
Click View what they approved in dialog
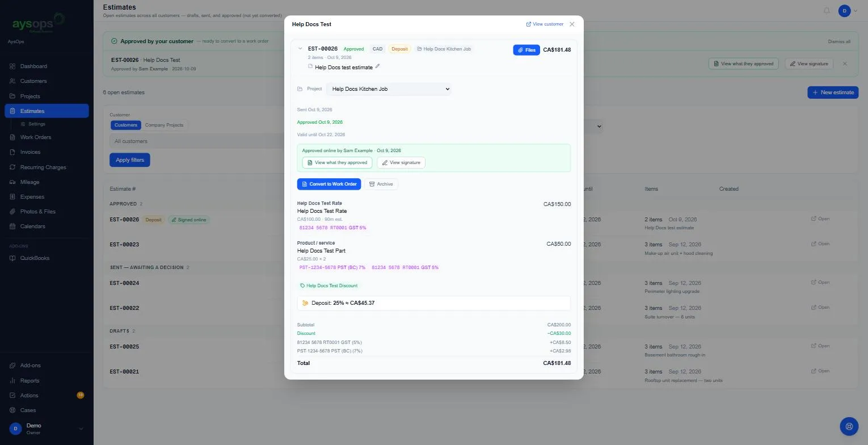coord(337,163)
